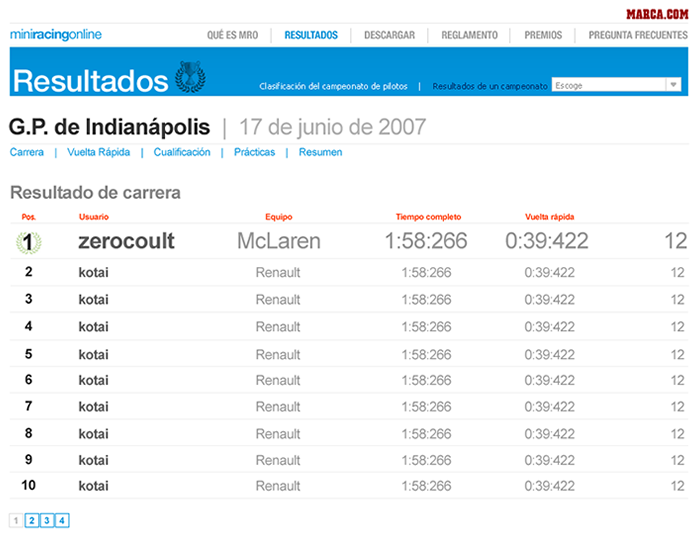Click the first-place laurel wreath badge
Image resolution: width=700 pixels, height=543 pixels.
[29, 242]
